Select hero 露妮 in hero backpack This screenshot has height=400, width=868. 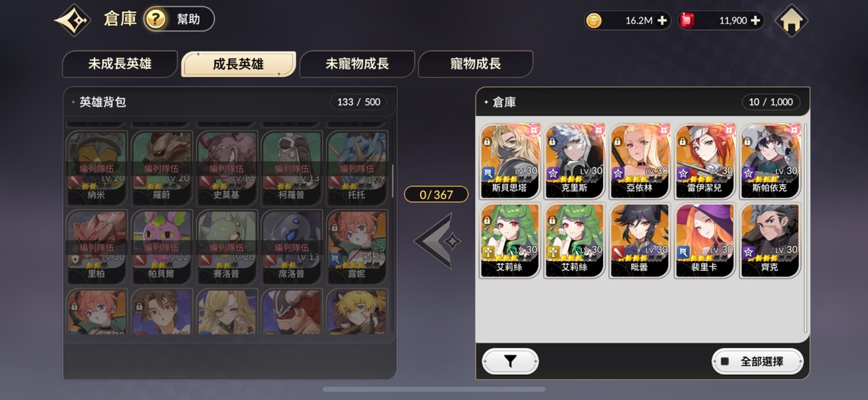coord(357,247)
